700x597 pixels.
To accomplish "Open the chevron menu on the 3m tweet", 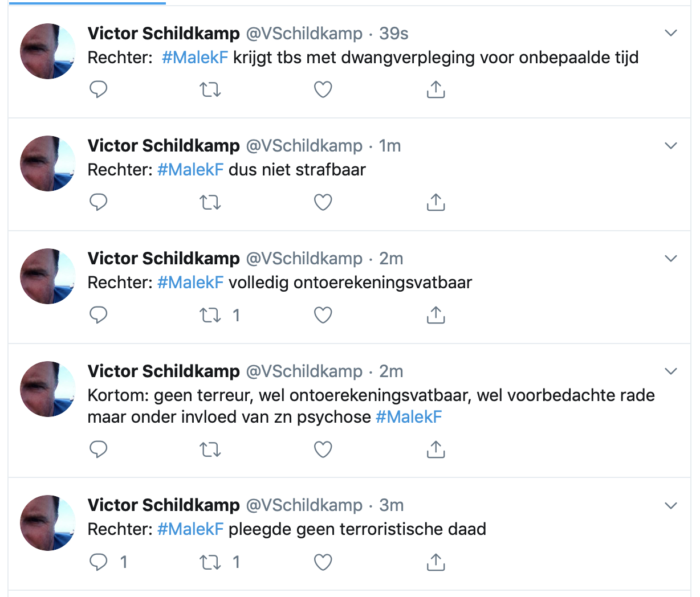I will [x=671, y=506].
